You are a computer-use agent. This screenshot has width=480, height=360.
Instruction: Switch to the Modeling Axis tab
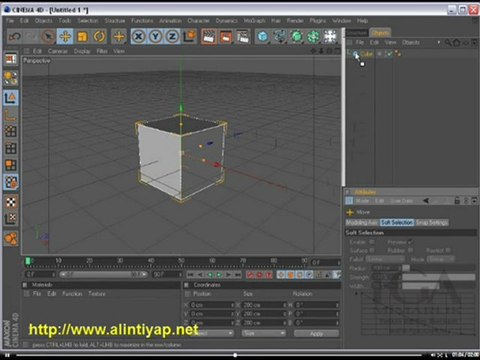(362, 222)
